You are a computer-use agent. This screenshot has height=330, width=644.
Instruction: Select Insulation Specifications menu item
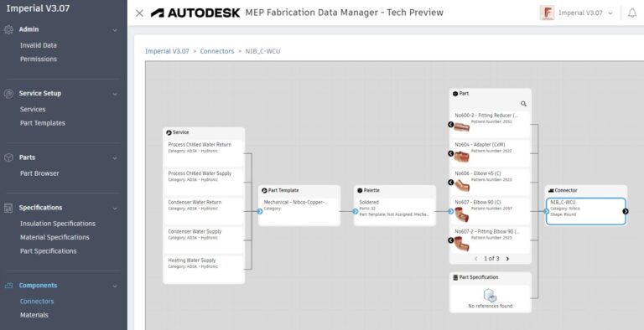point(58,224)
